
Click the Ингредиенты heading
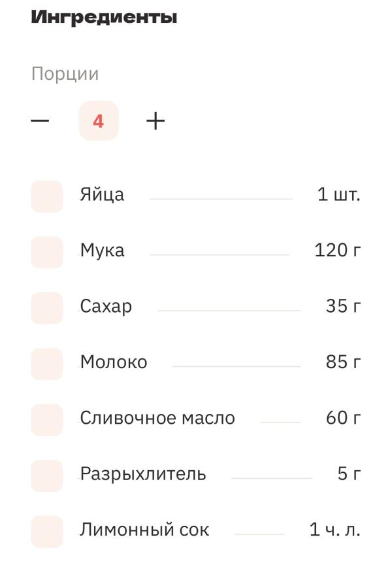pos(104,18)
